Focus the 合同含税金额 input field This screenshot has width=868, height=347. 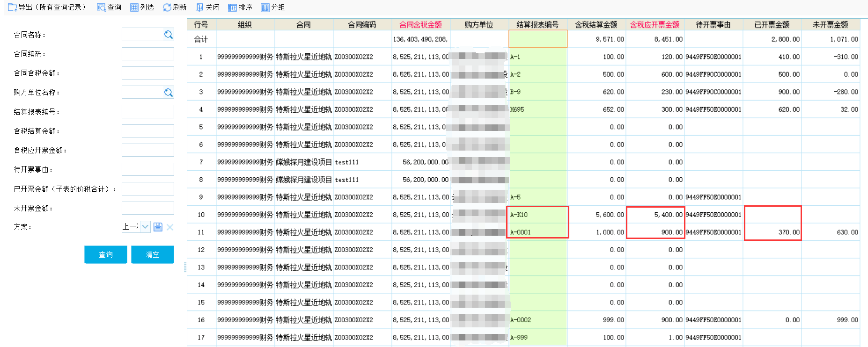tap(148, 73)
